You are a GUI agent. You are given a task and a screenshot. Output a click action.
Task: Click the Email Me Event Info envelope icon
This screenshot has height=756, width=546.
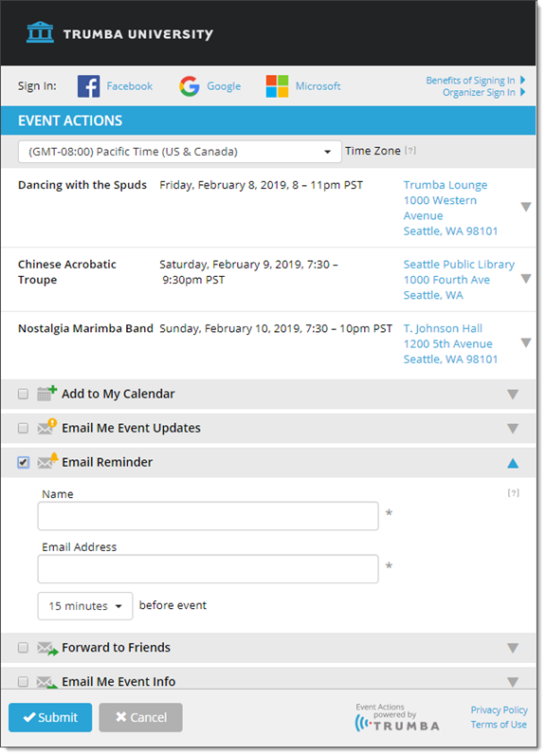[x=47, y=682]
